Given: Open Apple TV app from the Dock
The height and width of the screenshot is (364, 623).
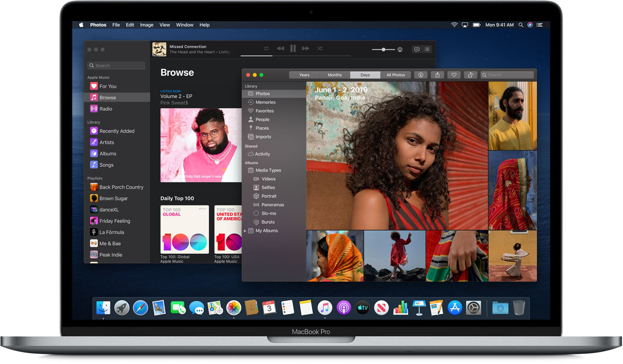Looking at the screenshot, I should pos(363,307).
